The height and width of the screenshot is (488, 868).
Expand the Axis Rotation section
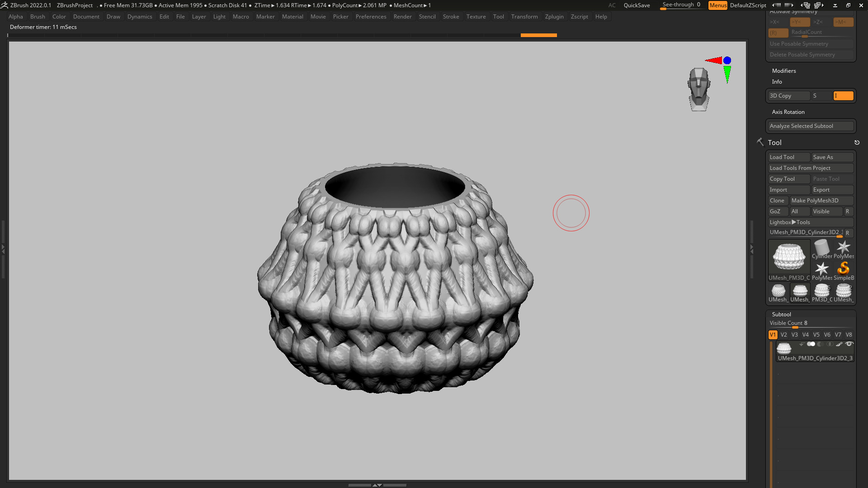(x=788, y=112)
